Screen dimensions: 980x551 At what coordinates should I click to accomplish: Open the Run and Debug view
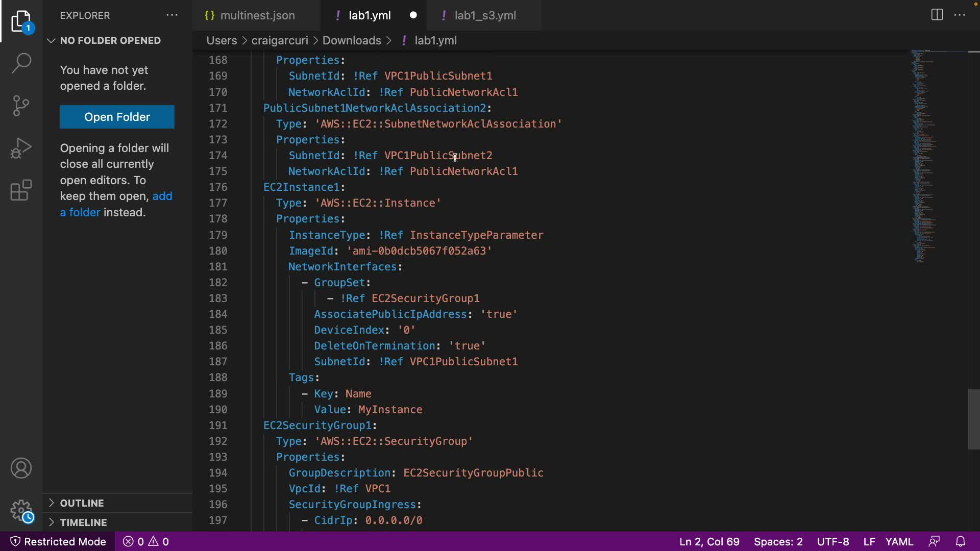click(21, 148)
